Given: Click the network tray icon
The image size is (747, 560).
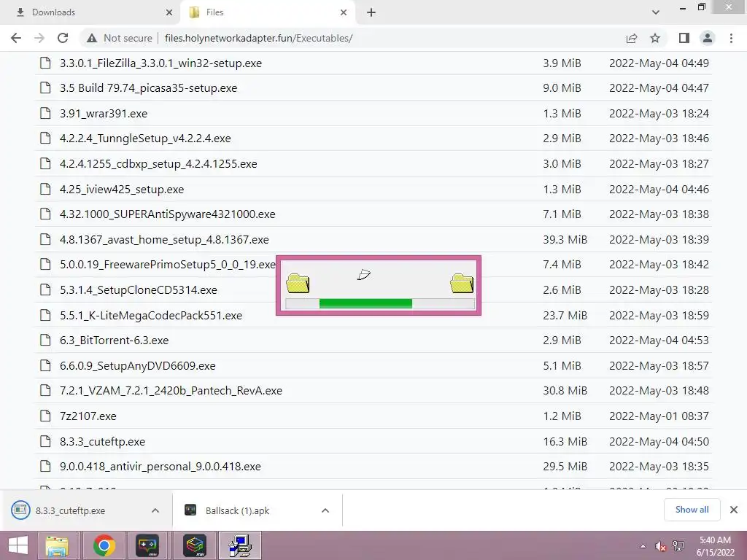Looking at the screenshot, I should point(678,546).
